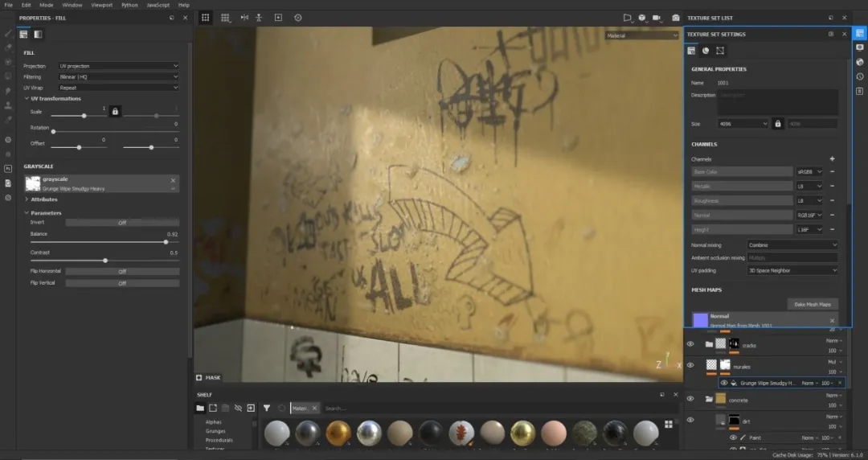Image resolution: width=868 pixels, height=460 pixels.
Task: Click the shader settings globe dock icon on right sidebar
Action: coord(859,62)
